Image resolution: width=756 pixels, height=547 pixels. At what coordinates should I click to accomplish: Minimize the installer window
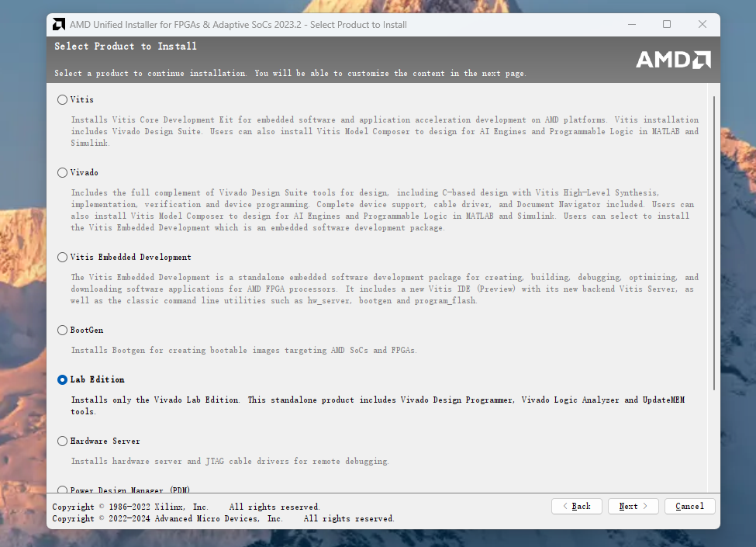tap(632, 24)
